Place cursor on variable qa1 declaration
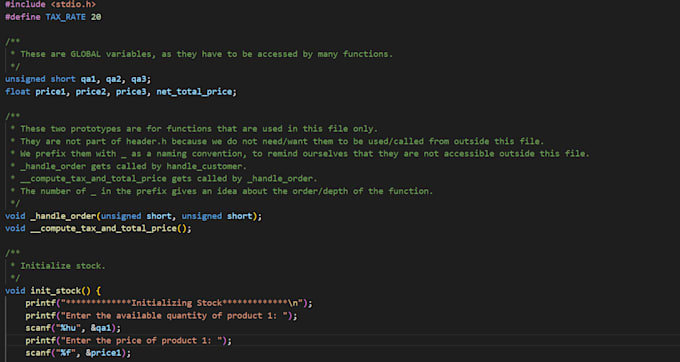 coord(88,79)
